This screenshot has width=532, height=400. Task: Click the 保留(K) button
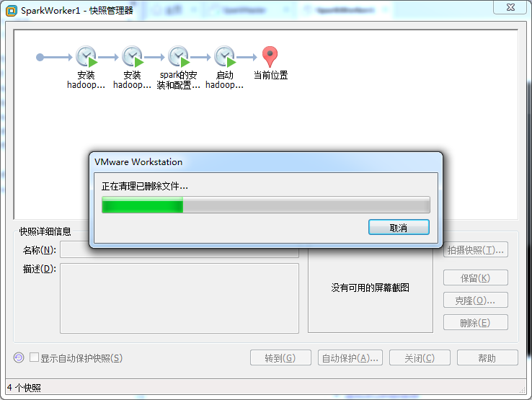[x=475, y=278]
